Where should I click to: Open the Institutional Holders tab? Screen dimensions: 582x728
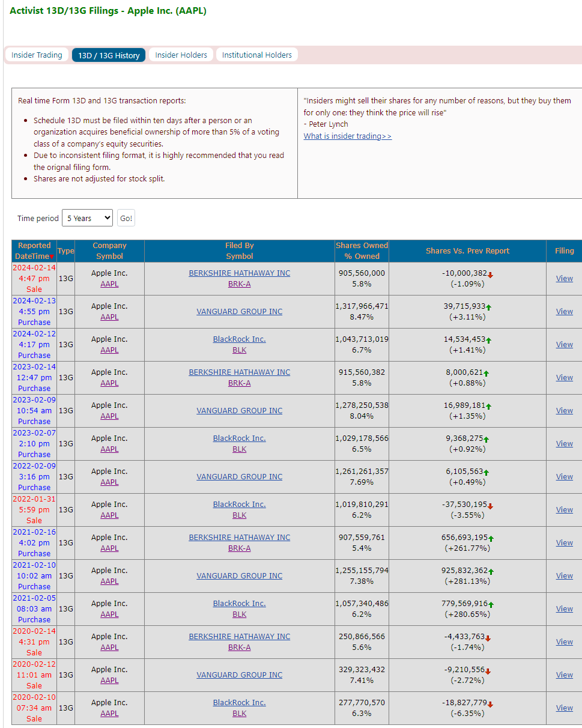257,55
